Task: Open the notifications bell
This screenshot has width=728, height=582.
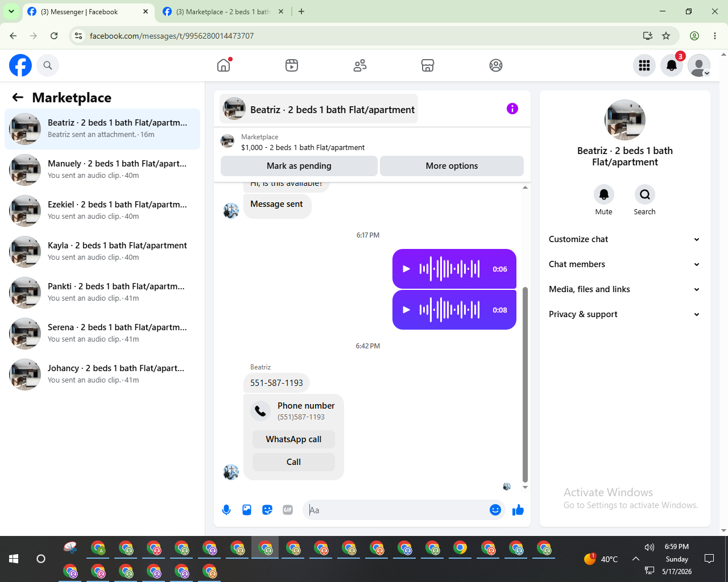Action: click(672, 65)
